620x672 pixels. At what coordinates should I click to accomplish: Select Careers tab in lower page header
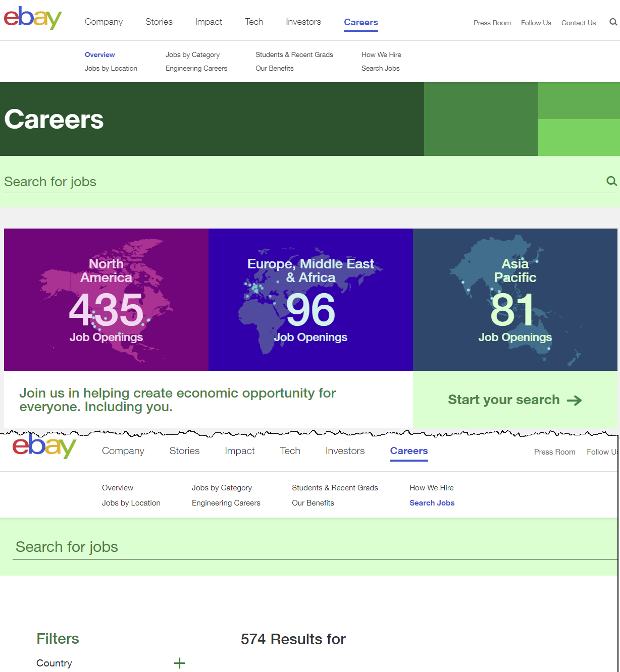point(409,451)
